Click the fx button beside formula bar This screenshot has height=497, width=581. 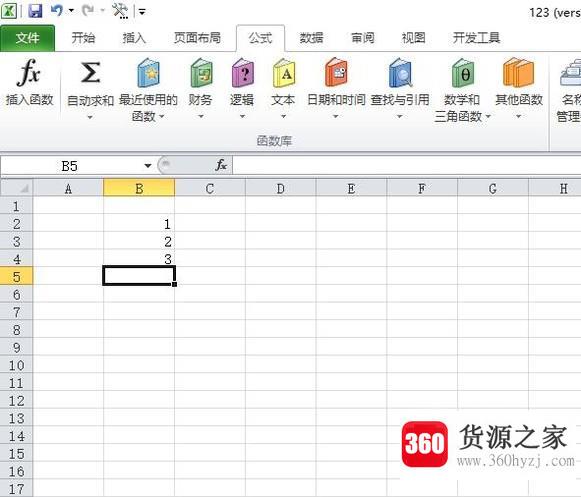[x=221, y=165]
